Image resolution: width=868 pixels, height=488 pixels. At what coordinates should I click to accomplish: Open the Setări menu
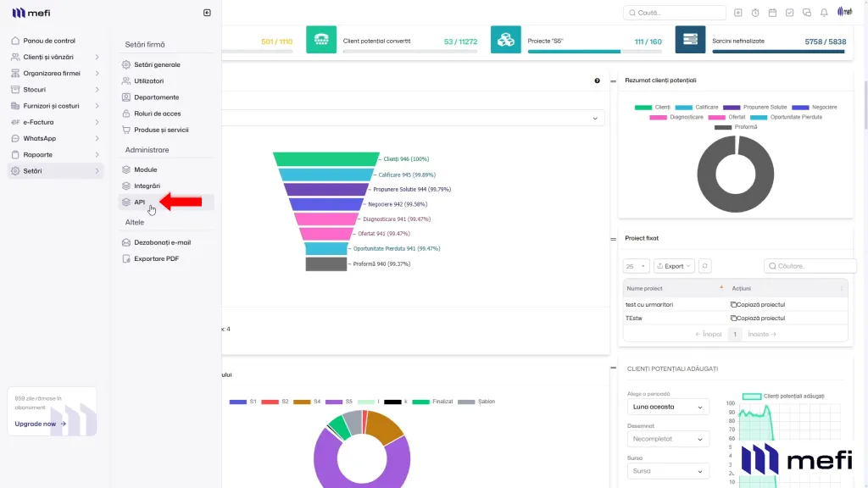[55, 171]
